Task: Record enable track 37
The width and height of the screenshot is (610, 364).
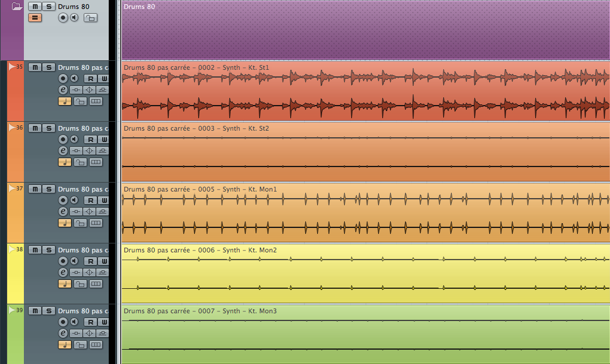Action: [x=63, y=200]
